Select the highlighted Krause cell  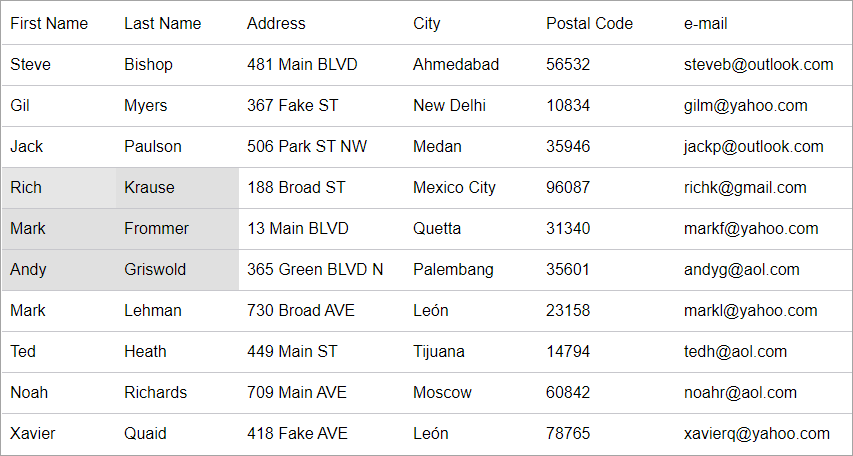pyautogui.click(x=149, y=188)
